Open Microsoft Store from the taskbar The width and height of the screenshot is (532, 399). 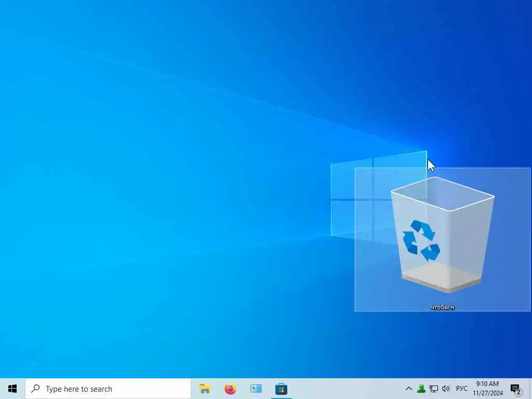point(281,389)
